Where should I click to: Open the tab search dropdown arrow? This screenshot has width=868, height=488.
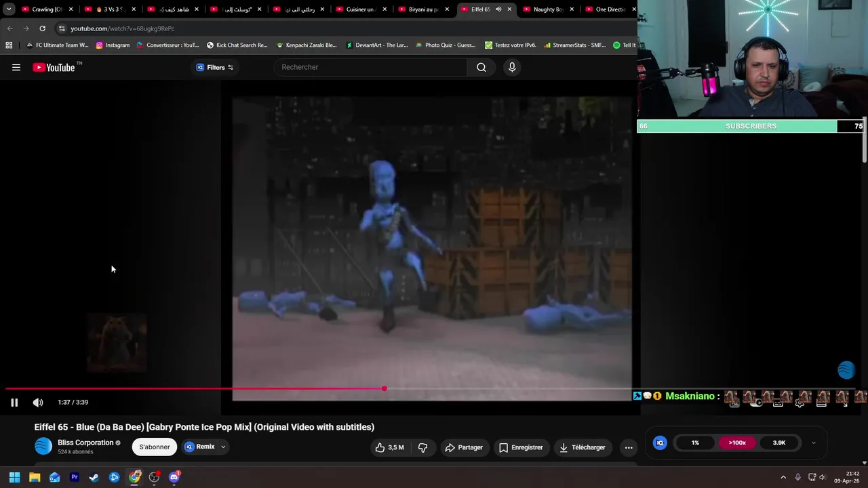(x=9, y=9)
